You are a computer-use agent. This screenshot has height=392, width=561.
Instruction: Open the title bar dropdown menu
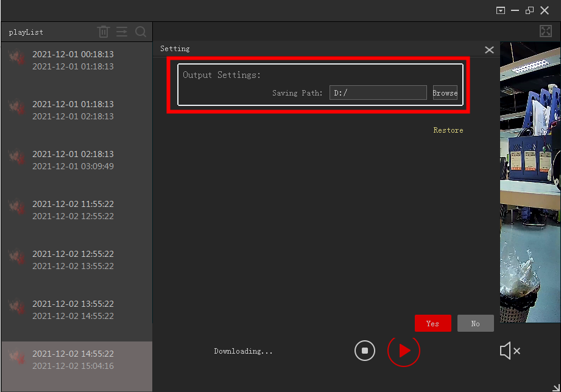(501, 10)
